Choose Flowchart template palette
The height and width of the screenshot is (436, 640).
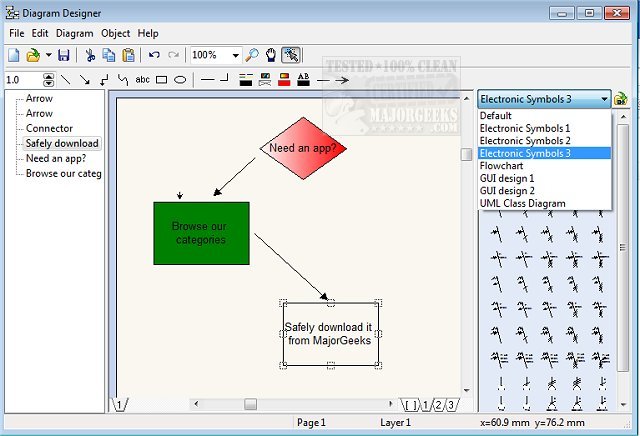tap(544, 166)
